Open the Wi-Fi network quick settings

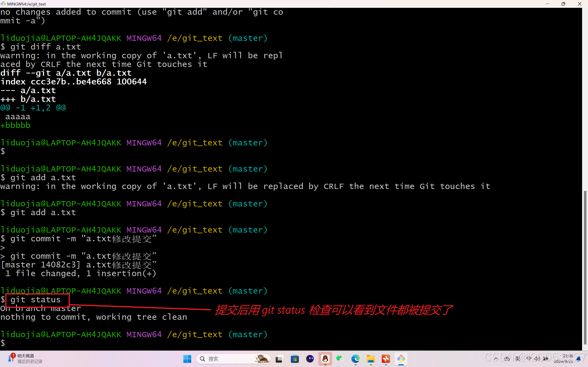click(x=529, y=359)
